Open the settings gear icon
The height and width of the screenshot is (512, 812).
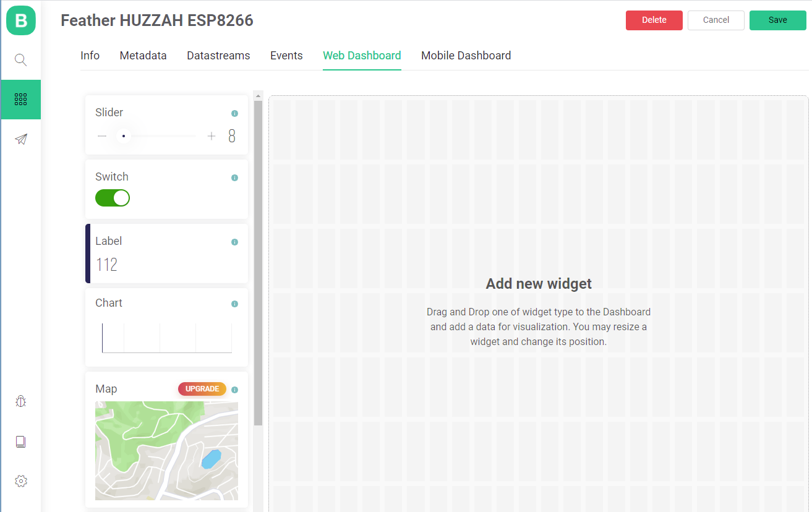point(21,481)
